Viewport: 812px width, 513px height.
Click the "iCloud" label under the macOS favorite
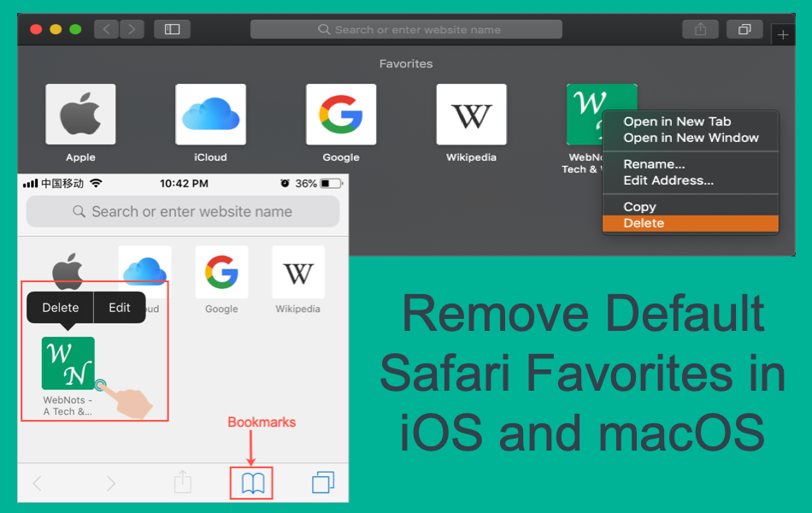[211, 157]
